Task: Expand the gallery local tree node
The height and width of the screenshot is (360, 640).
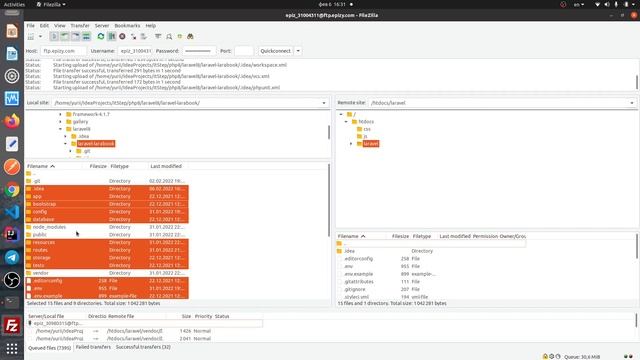Action: 60,122
